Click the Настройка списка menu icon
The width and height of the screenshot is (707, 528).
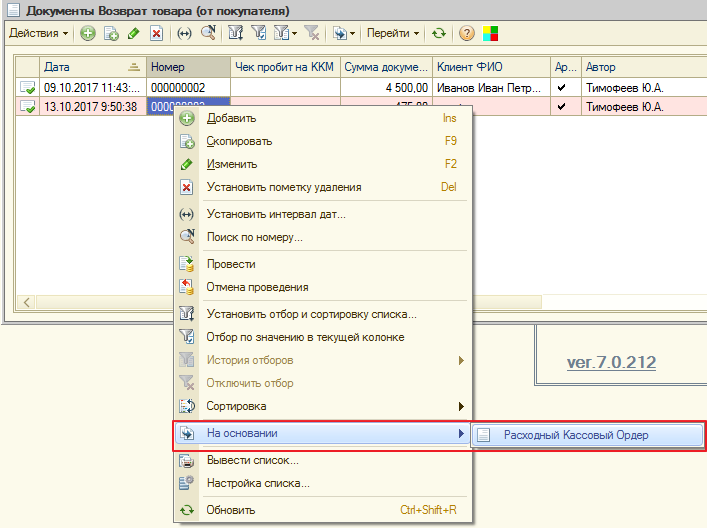tap(186, 483)
